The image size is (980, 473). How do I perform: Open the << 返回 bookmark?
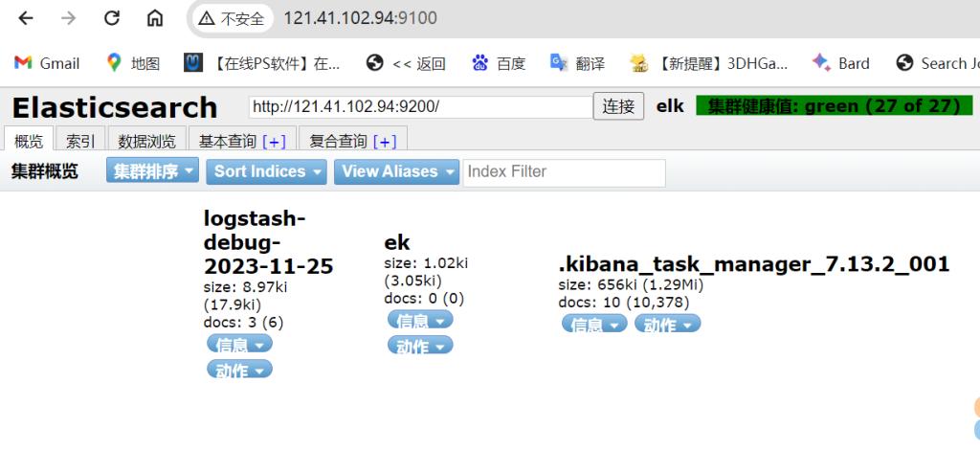[406, 63]
